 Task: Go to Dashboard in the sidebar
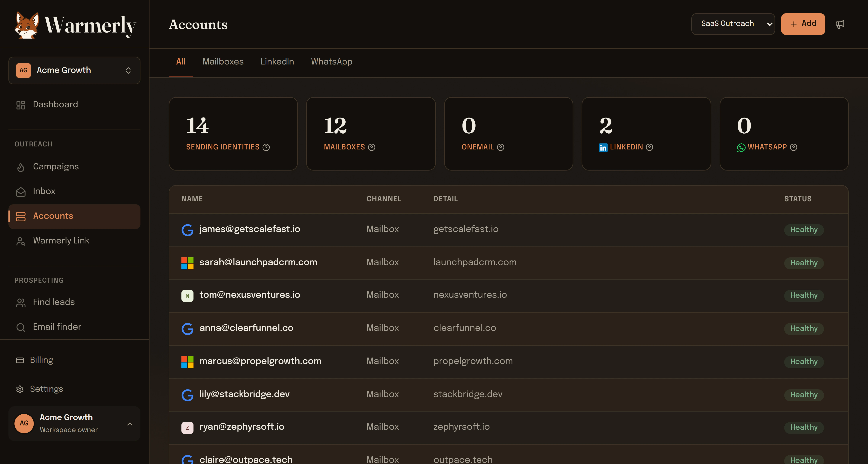[74, 104]
